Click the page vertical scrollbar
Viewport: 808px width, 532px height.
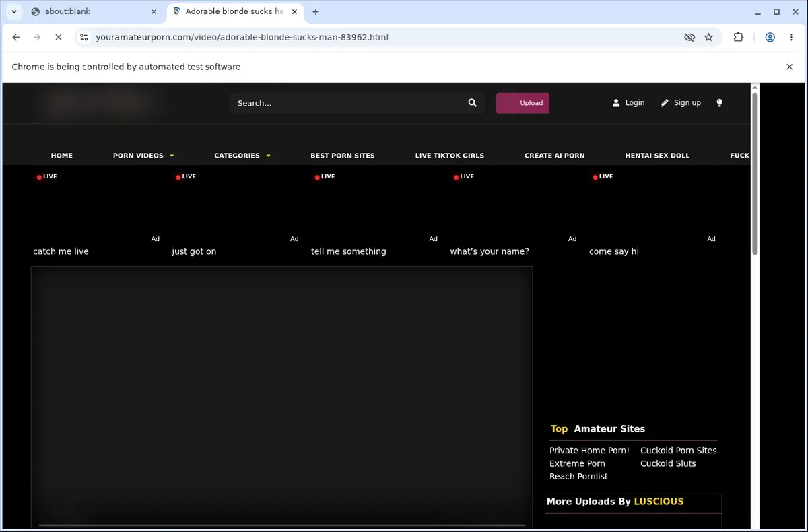point(755,174)
